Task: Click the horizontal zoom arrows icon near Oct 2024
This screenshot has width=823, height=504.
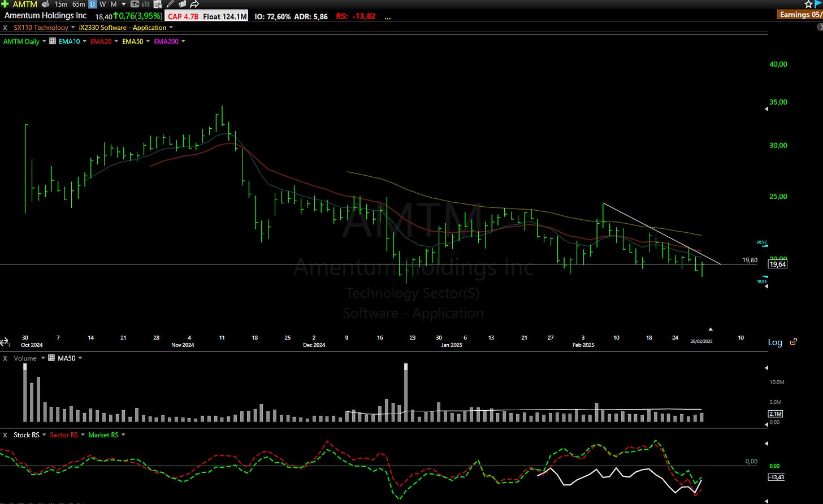Action: click(x=4, y=342)
